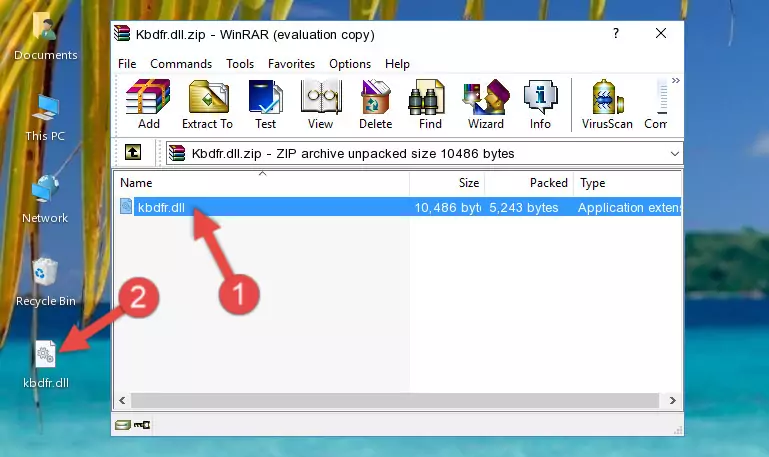The image size is (769, 457).
Task: Go up one level folder button
Action: (133, 152)
